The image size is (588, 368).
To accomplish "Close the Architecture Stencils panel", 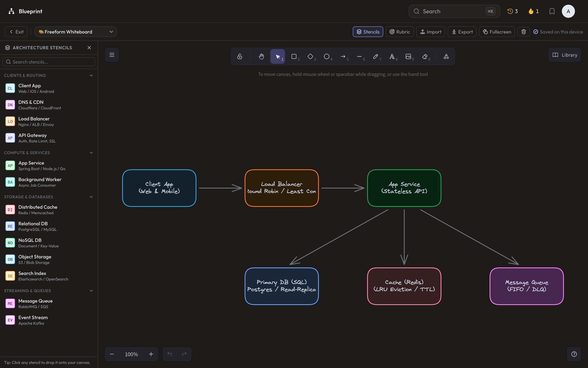I will 89,48.
